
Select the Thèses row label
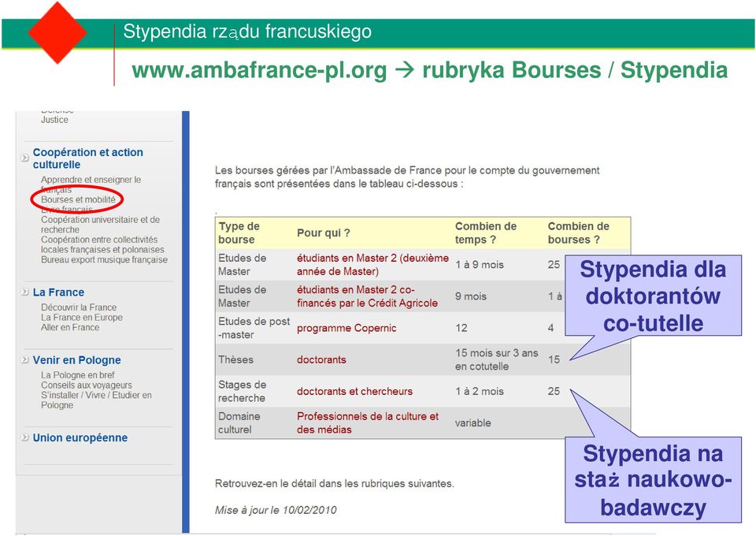[x=235, y=359]
